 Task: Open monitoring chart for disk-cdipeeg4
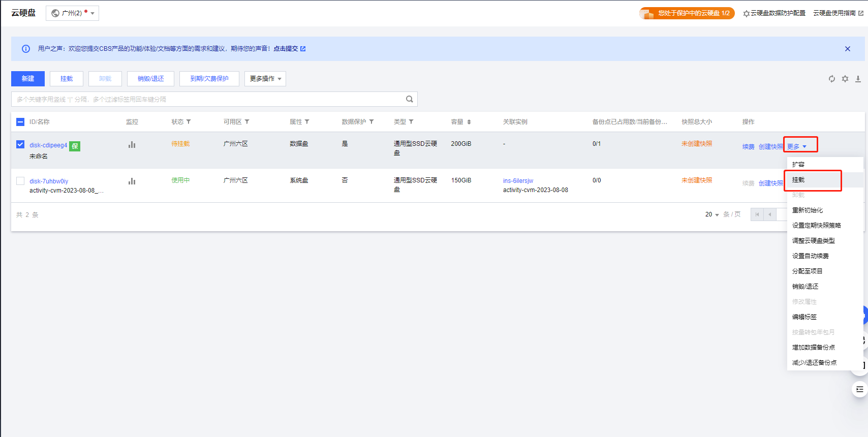pyautogui.click(x=132, y=145)
